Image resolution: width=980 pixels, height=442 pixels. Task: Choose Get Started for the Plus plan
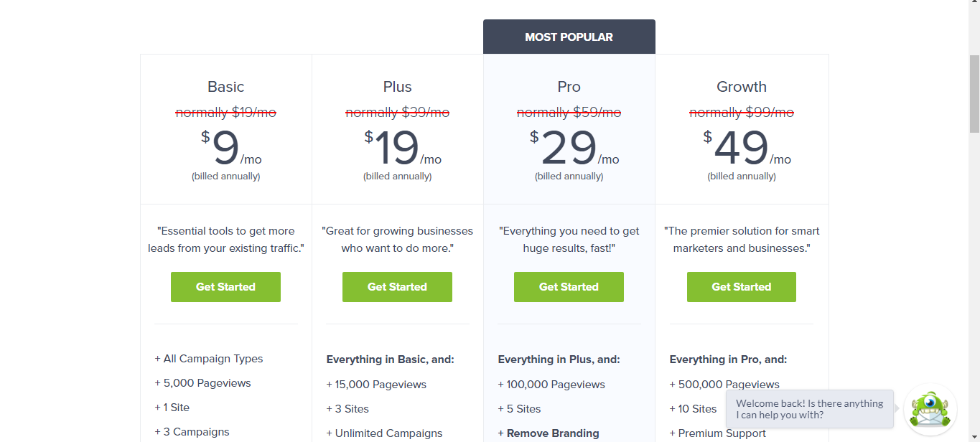coord(397,287)
